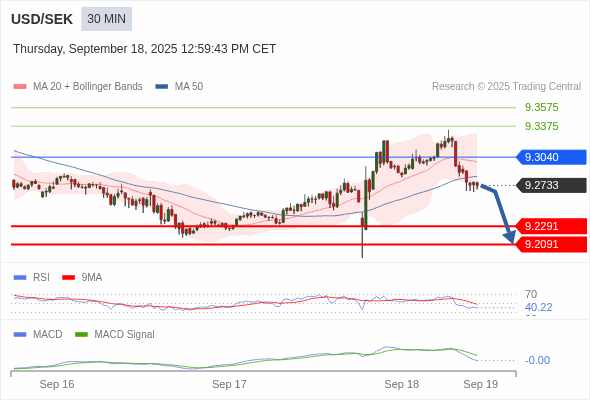
Task: Click the 9MA red legend swatch
Action: pyautogui.click(x=68, y=278)
